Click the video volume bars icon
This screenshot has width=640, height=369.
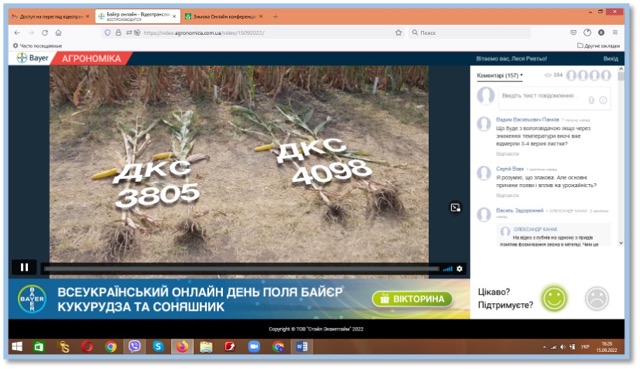coord(448,269)
